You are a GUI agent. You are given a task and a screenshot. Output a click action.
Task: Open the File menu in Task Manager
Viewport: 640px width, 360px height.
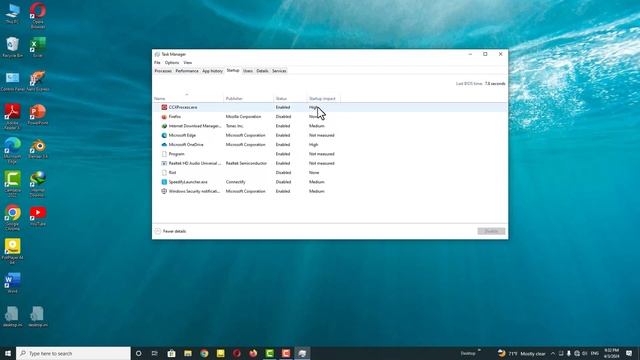(x=157, y=63)
